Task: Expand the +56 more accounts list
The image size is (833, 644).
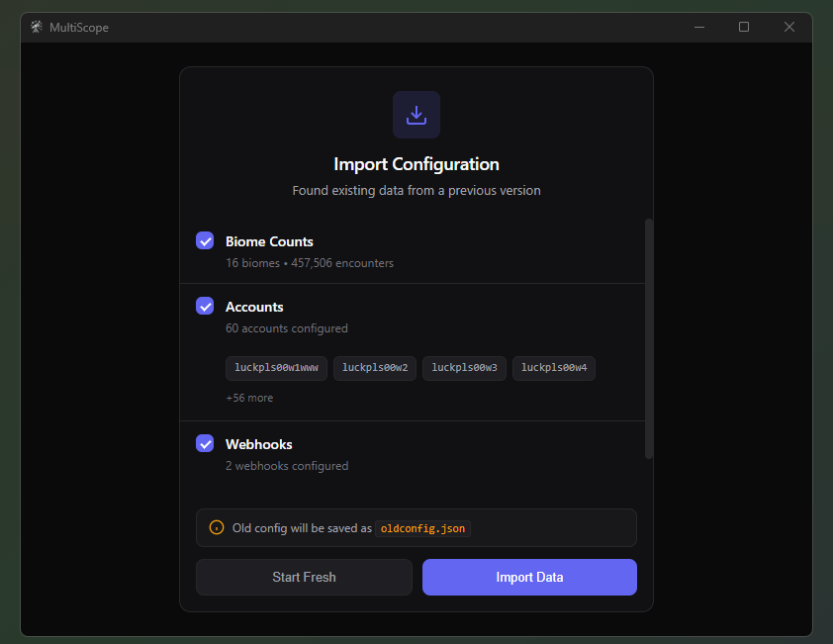Action: (x=249, y=397)
